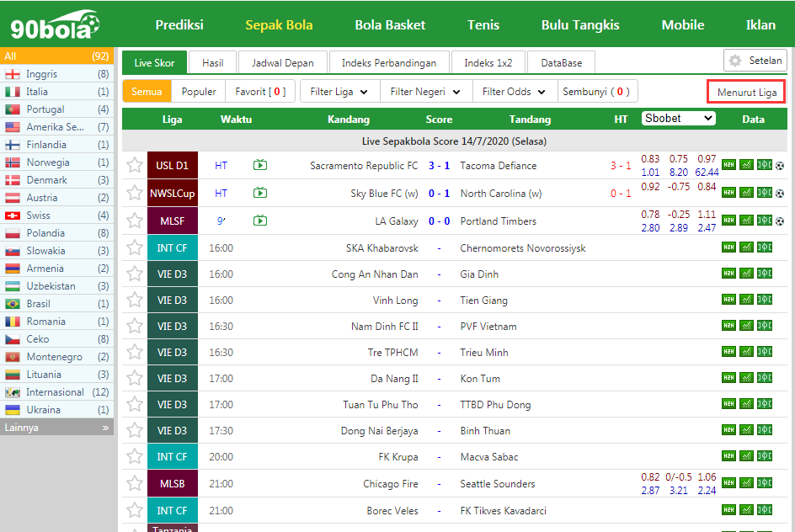Open odds chart icon for Sacramento Republic match

[x=746, y=165]
